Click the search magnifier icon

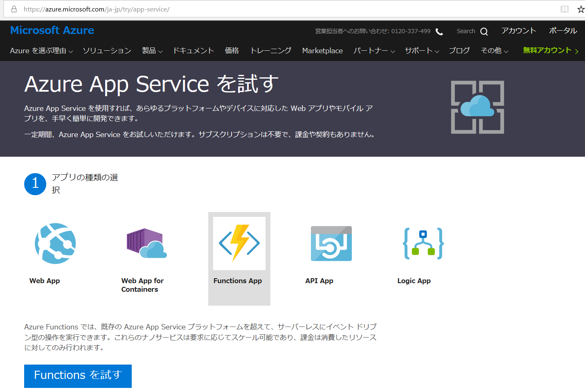pyautogui.click(x=484, y=32)
